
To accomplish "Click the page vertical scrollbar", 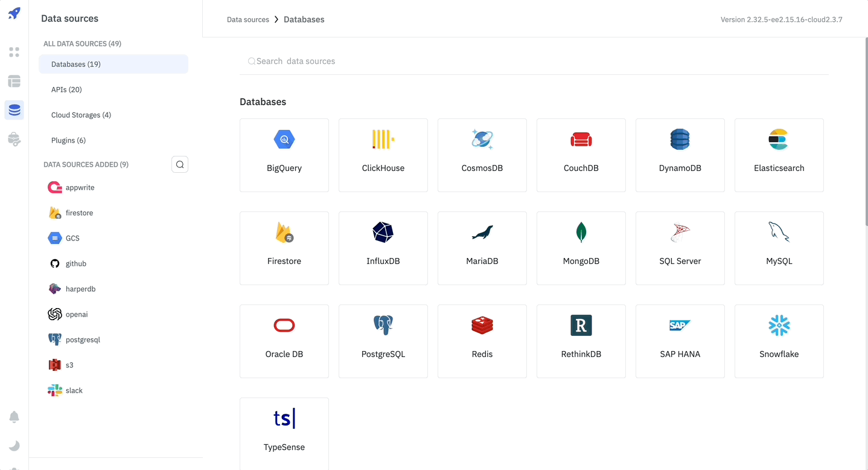I will click(866, 121).
